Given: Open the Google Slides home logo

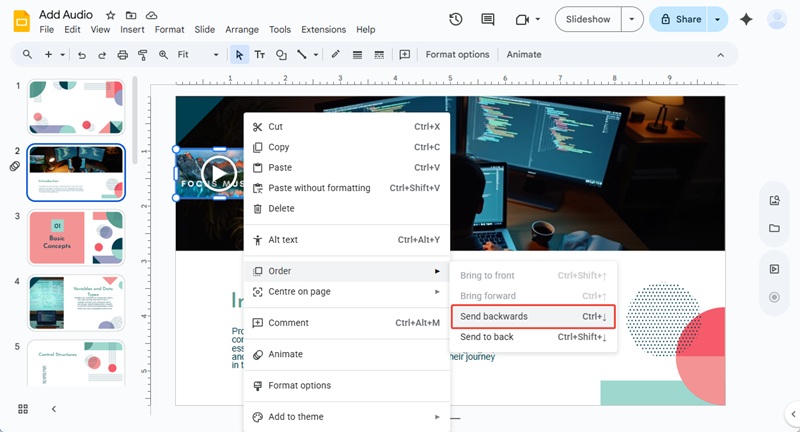Looking at the screenshot, I should coord(21,21).
